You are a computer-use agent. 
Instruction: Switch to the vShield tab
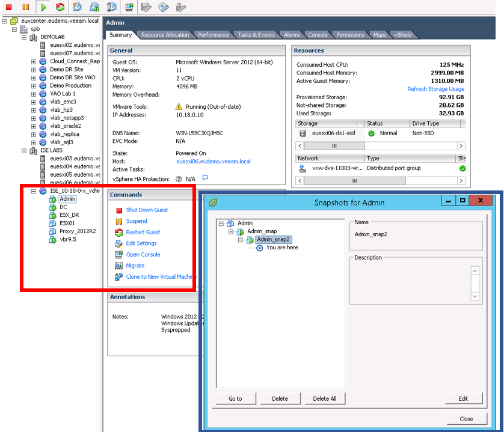coord(403,35)
